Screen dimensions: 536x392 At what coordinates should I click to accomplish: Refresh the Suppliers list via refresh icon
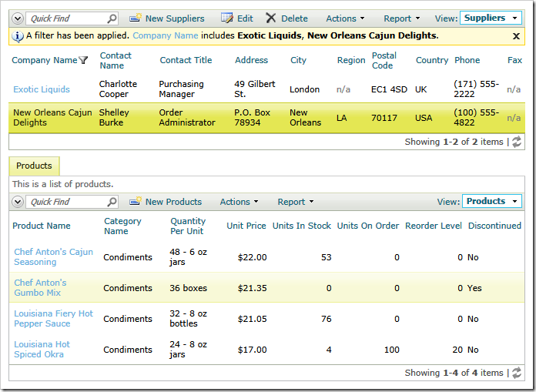pyautogui.click(x=517, y=142)
